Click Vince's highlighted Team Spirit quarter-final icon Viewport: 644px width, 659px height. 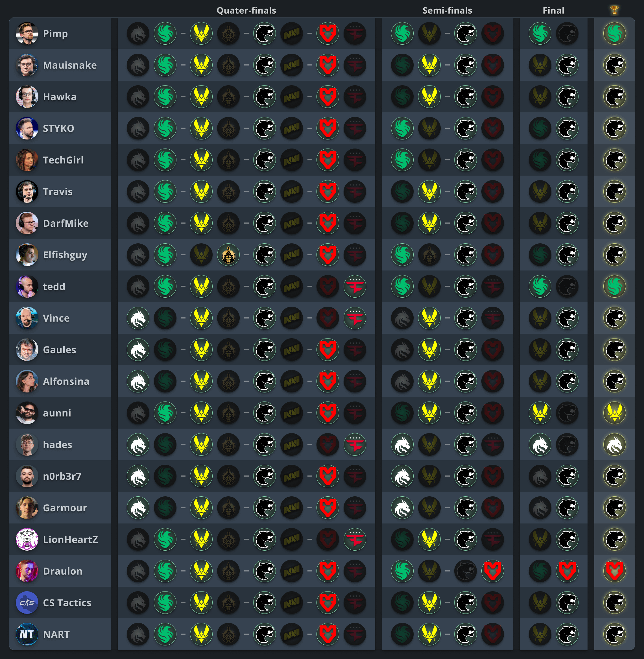tap(138, 318)
